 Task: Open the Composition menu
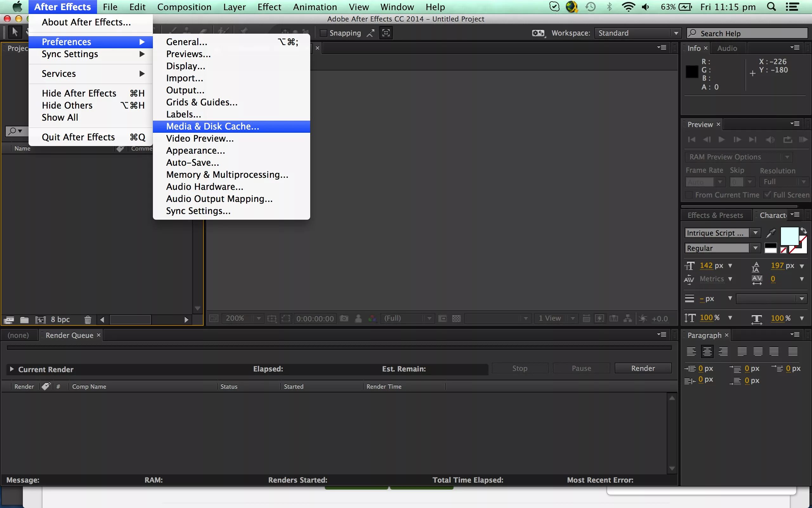(x=184, y=7)
